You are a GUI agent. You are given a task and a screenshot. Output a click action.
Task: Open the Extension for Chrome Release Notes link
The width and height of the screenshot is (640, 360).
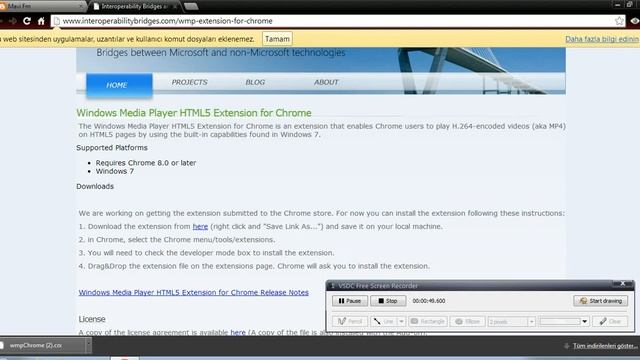193,292
